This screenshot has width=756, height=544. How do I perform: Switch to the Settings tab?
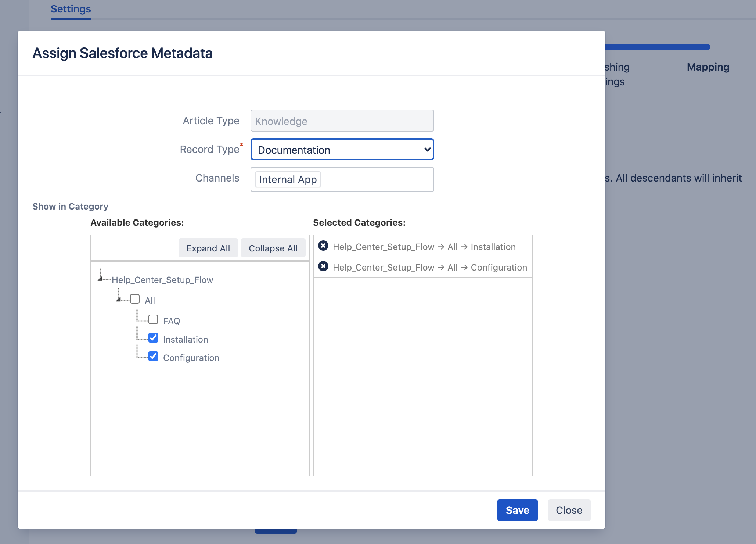[x=71, y=9]
